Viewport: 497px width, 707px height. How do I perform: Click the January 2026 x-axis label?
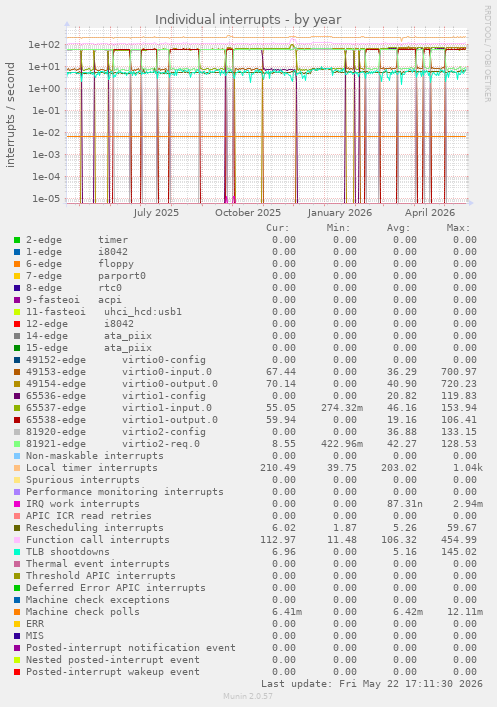click(x=340, y=212)
